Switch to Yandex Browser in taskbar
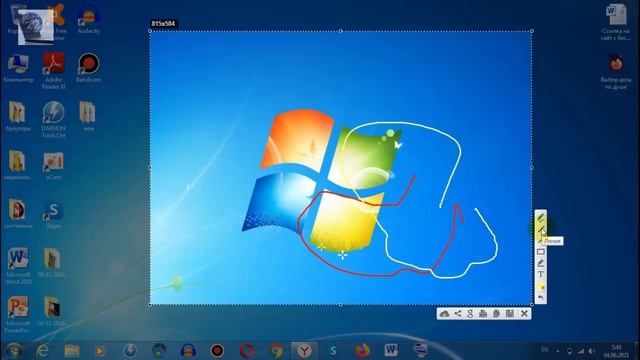The width and height of the screenshot is (640, 360). click(304, 350)
